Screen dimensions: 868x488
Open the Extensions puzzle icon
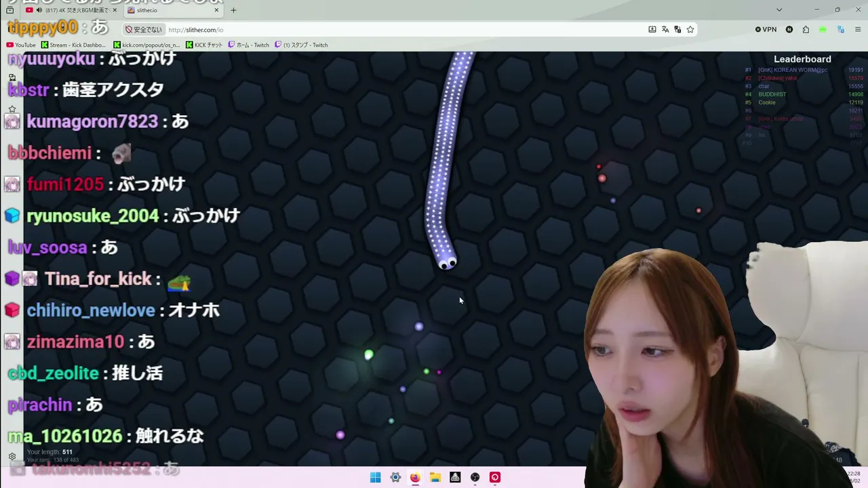[x=806, y=30]
